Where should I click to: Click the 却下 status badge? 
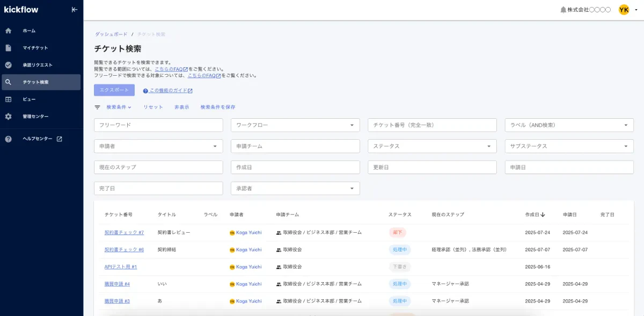[398, 233]
